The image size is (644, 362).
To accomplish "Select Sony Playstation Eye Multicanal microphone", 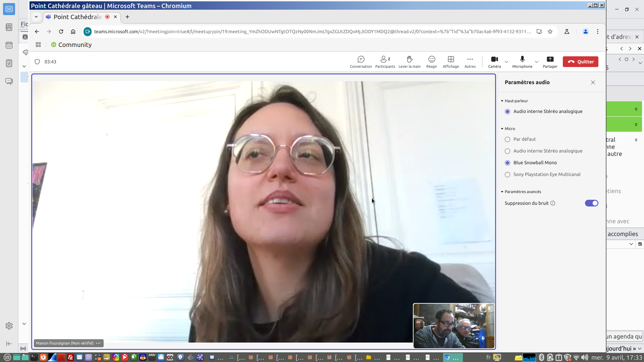I will point(507,175).
